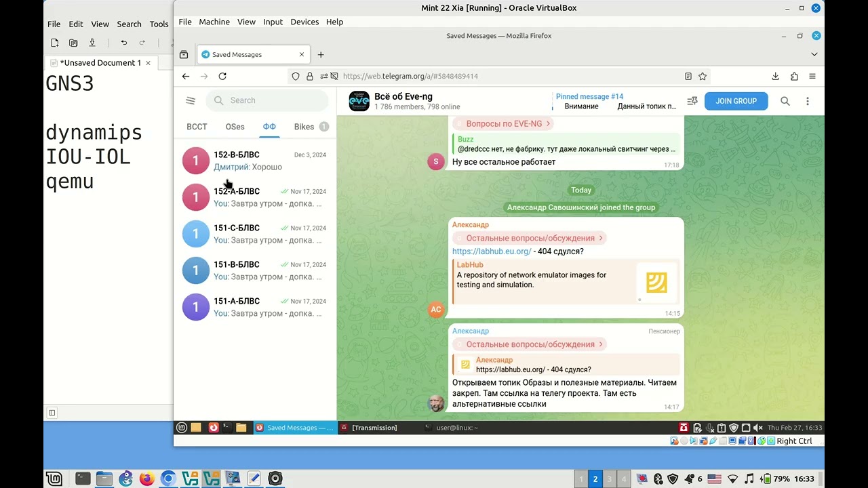The image size is (868, 488).
Task: Open Firefox extensions menu
Action: point(794,76)
